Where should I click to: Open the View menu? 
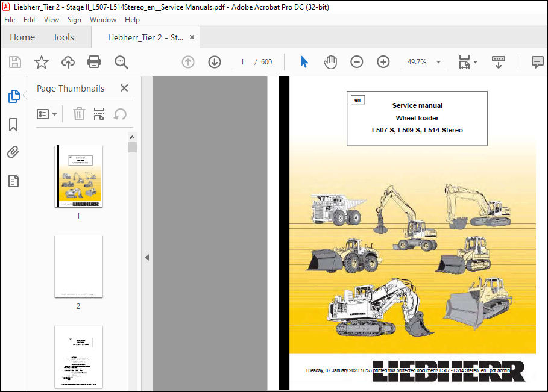pos(51,20)
